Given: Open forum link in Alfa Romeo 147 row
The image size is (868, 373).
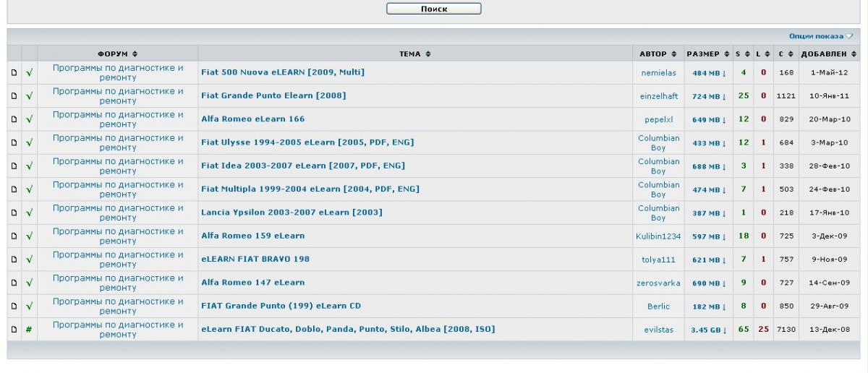Looking at the screenshot, I should (118, 283).
